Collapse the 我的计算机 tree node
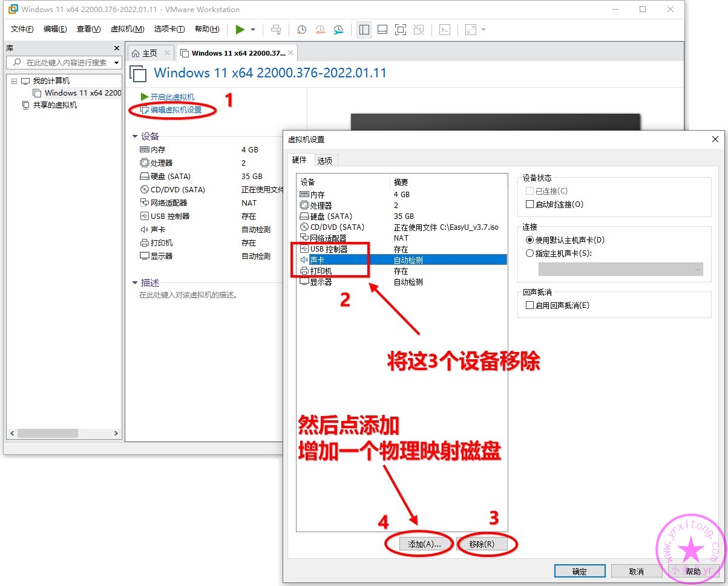The width and height of the screenshot is (728, 586). 14,81
